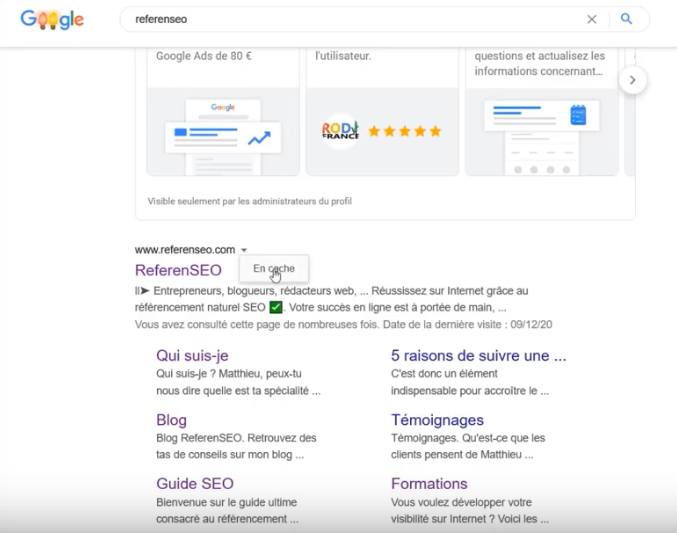Viewport: 677px width, 533px height.
Task: Advance the cards carousel with the right arrow
Action: [x=633, y=80]
